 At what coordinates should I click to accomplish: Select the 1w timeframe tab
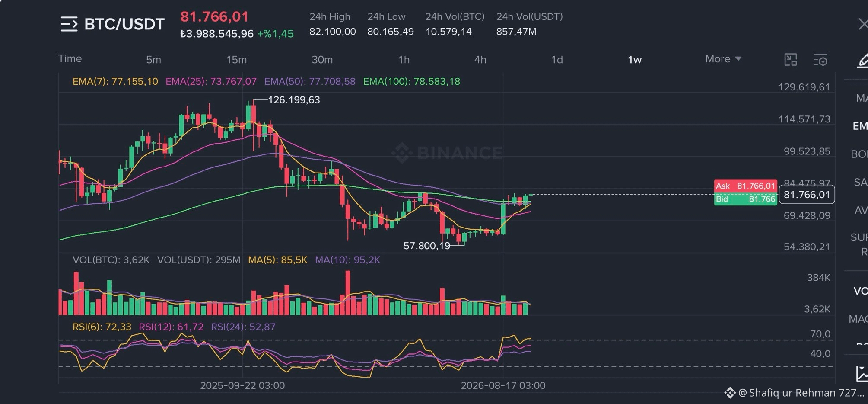(634, 60)
